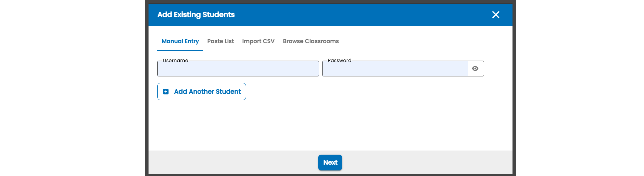Open the Import CSV tab
This screenshot has height=176, width=644.
(258, 41)
